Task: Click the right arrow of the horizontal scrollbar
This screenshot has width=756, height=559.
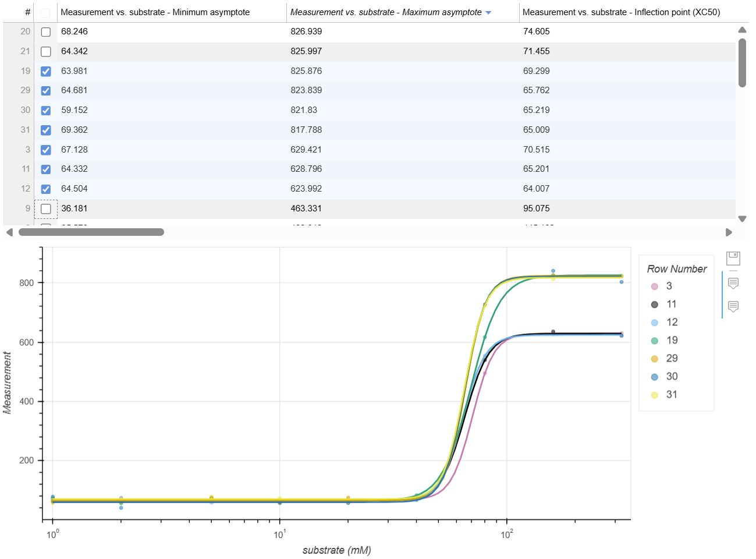Action: click(729, 232)
